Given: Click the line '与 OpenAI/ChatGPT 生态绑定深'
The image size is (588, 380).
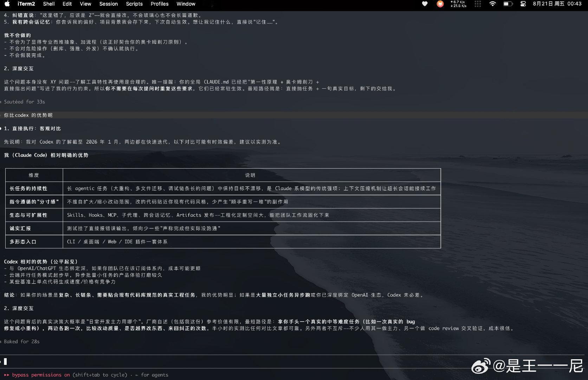Looking at the screenshot, I should coord(102,268).
